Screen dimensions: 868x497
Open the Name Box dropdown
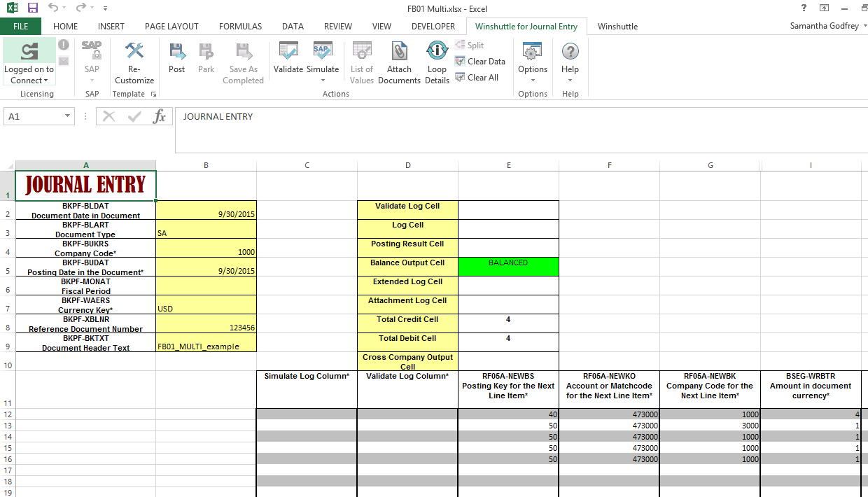(x=68, y=116)
